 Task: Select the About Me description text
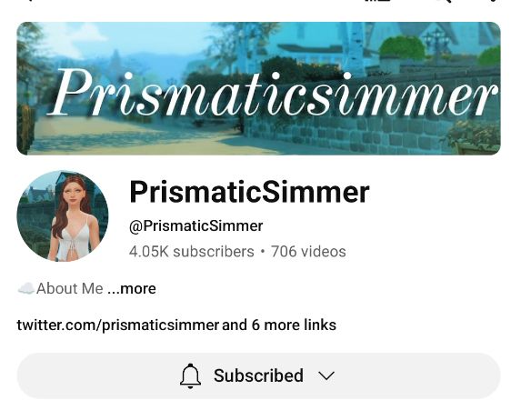[x=70, y=288]
